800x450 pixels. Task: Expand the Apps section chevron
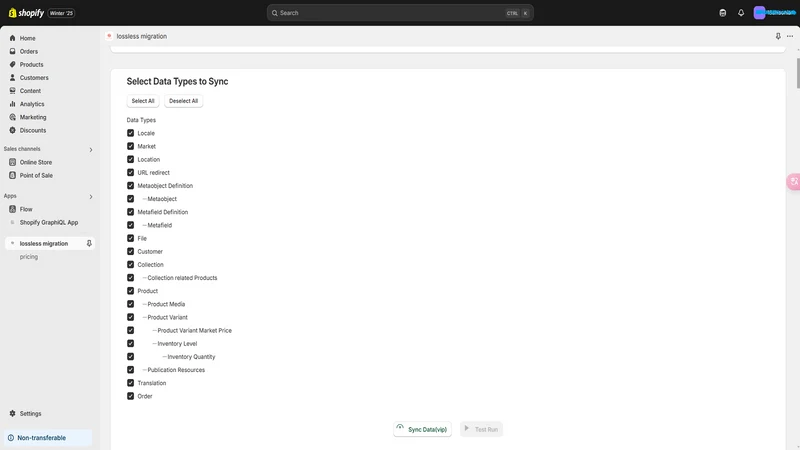tap(91, 196)
